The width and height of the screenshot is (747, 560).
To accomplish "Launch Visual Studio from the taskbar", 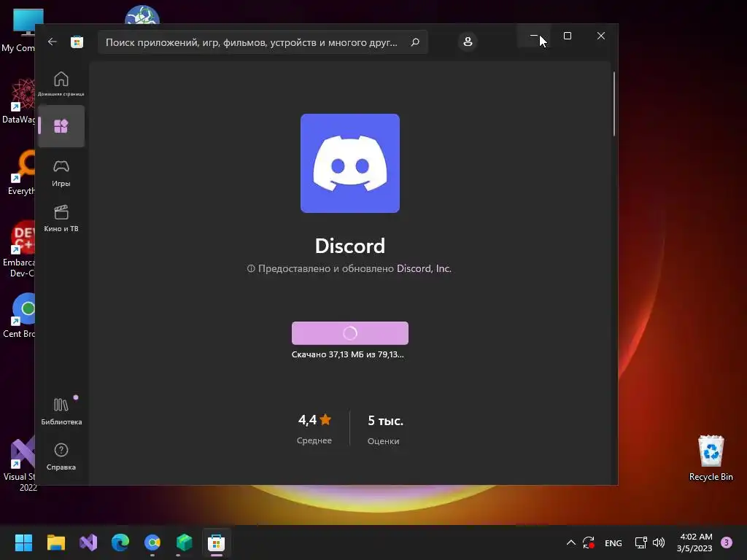I will pos(88,542).
